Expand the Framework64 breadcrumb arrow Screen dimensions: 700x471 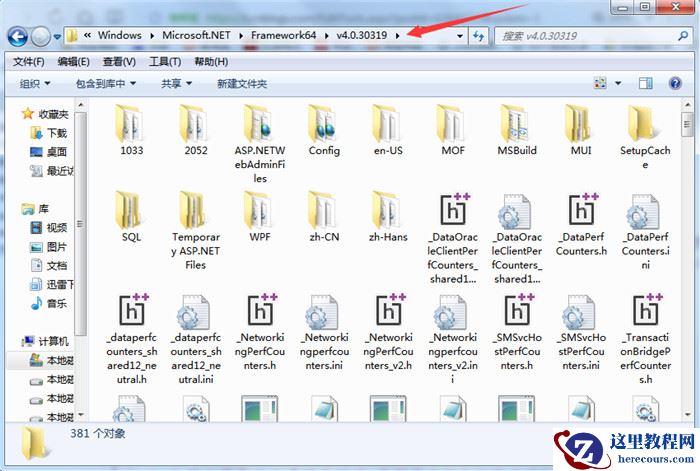(x=327, y=36)
